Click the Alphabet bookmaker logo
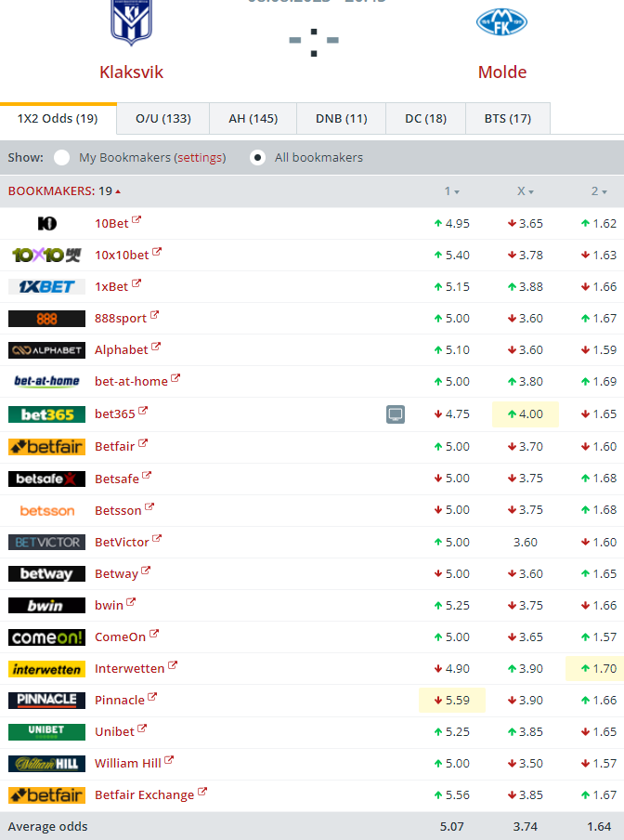This screenshot has height=840, width=624. 46,350
